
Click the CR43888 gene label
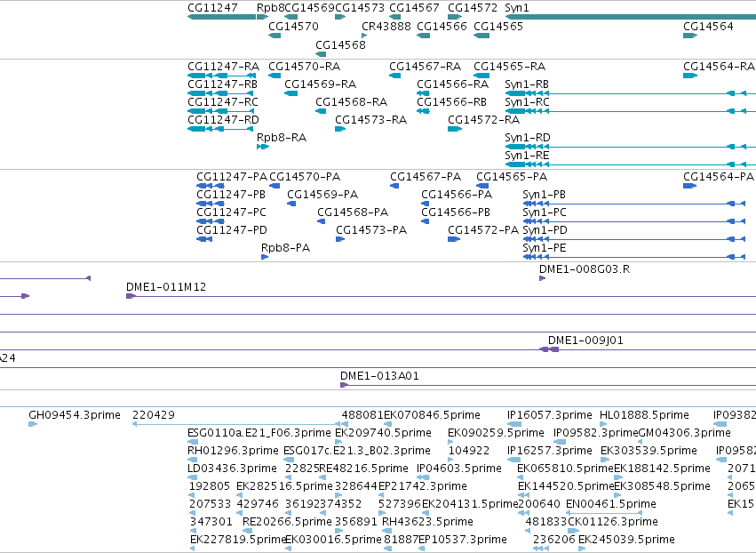[x=386, y=26]
